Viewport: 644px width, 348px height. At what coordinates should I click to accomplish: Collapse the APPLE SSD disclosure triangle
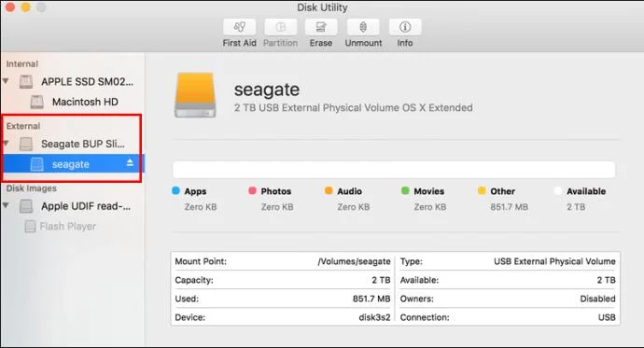point(6,81)
